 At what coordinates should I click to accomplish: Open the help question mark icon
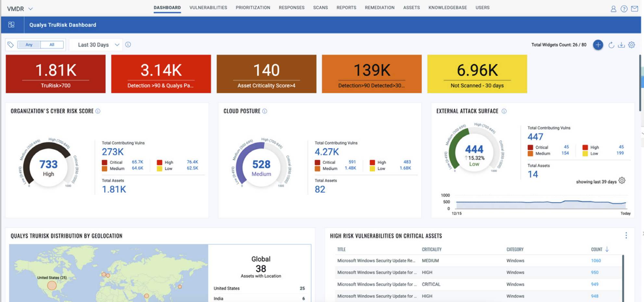click(x=624, y=9)
